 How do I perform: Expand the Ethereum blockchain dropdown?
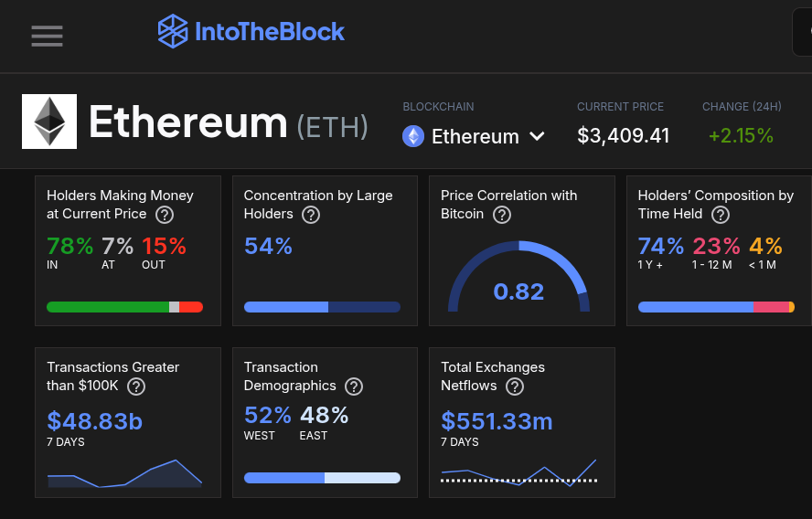475,136
